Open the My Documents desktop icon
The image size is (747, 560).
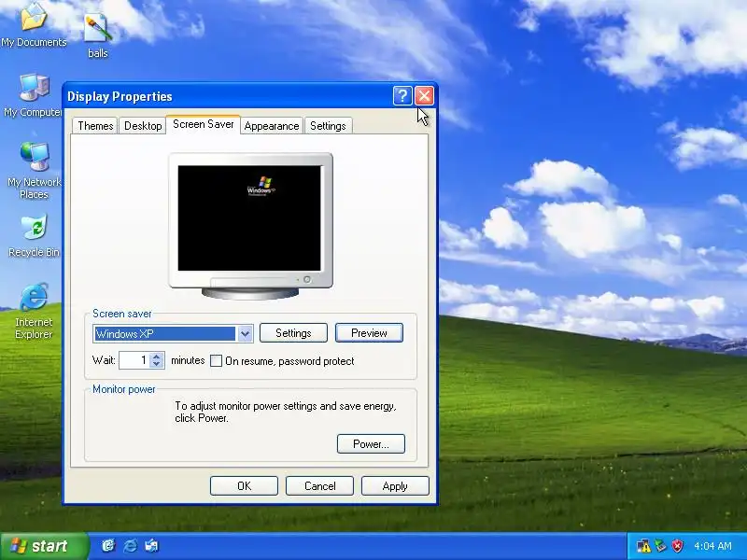pyautogui.click(x=34, y=24)
